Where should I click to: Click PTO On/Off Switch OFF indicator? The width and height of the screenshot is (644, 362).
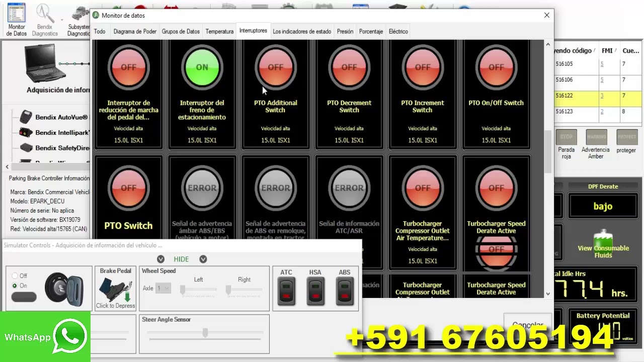point(496,67)
